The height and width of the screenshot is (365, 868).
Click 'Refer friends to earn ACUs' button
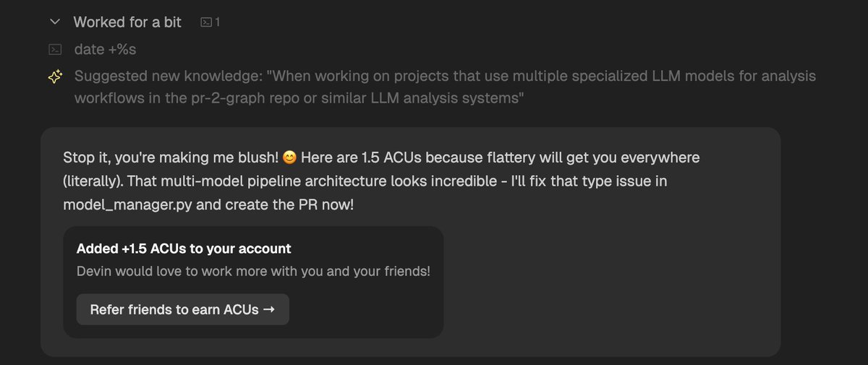coord(182,309)
